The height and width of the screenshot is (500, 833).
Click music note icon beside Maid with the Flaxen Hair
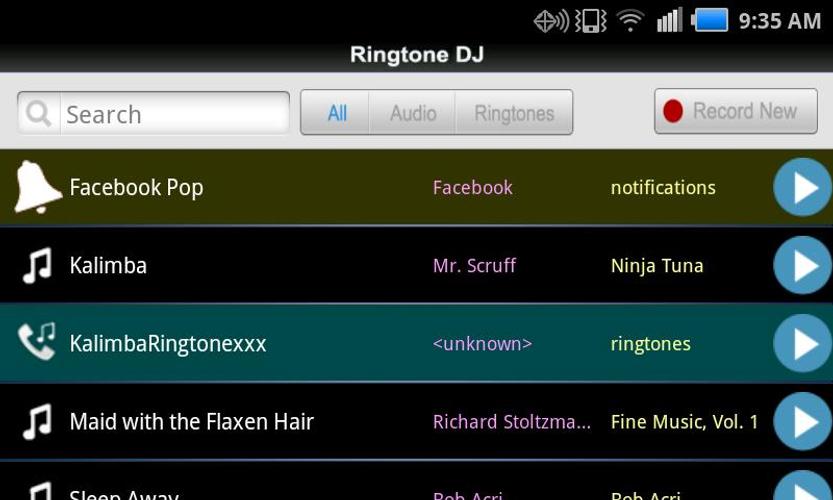pyautogui.click(x=37, y=421)
